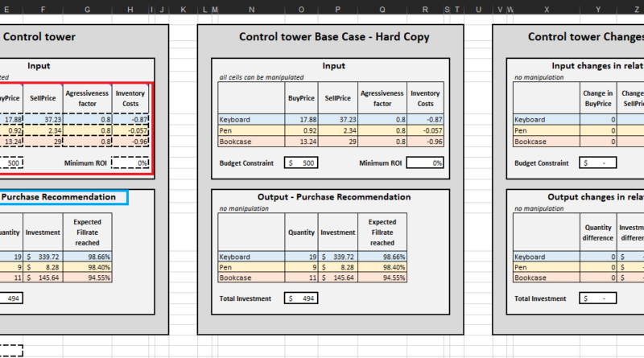This screenshot has width=644, height=358.
Task: Click Keyboard aggressiveness factor 0.8 in Base Case
Action: pos(382,120)
